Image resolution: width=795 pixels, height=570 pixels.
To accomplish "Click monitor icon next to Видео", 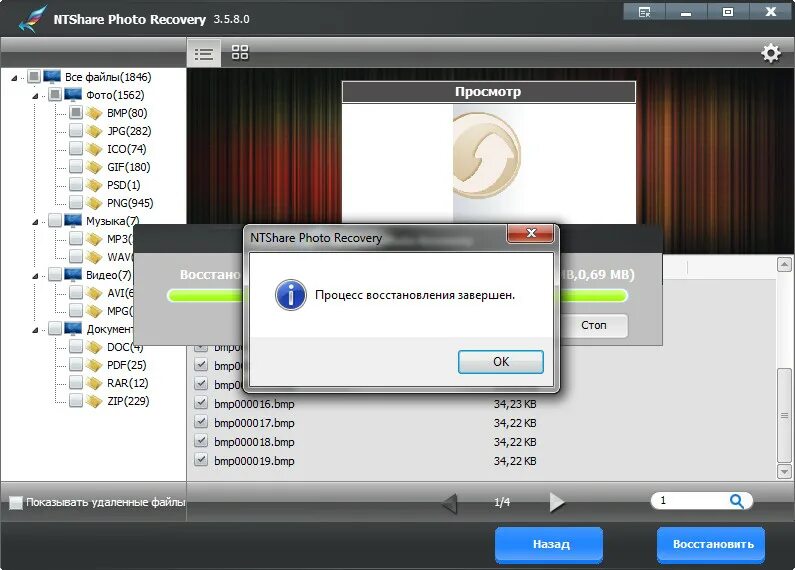I will [73, 275].
